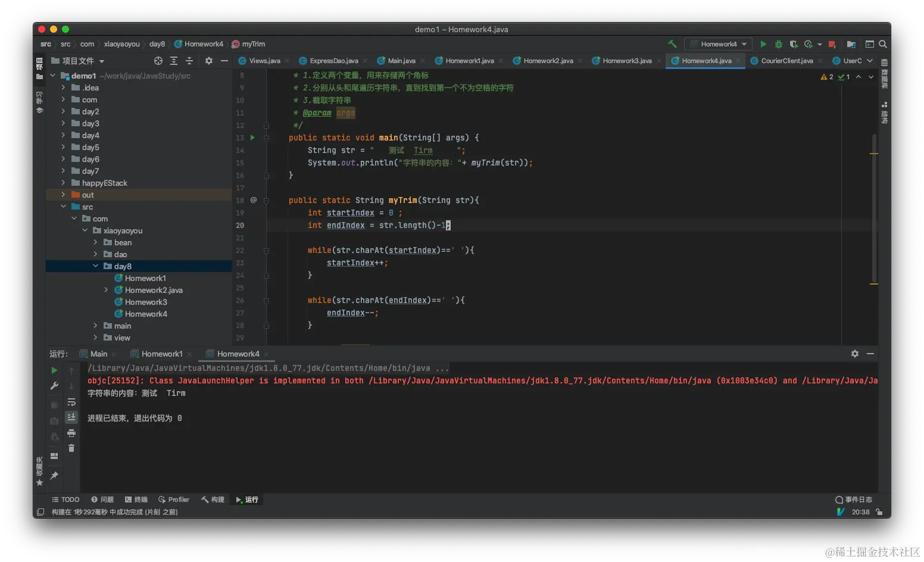Collapse the day8 package folder
Image resolution: width=924 pixels, height=562 pixels.
pos(95,266)
